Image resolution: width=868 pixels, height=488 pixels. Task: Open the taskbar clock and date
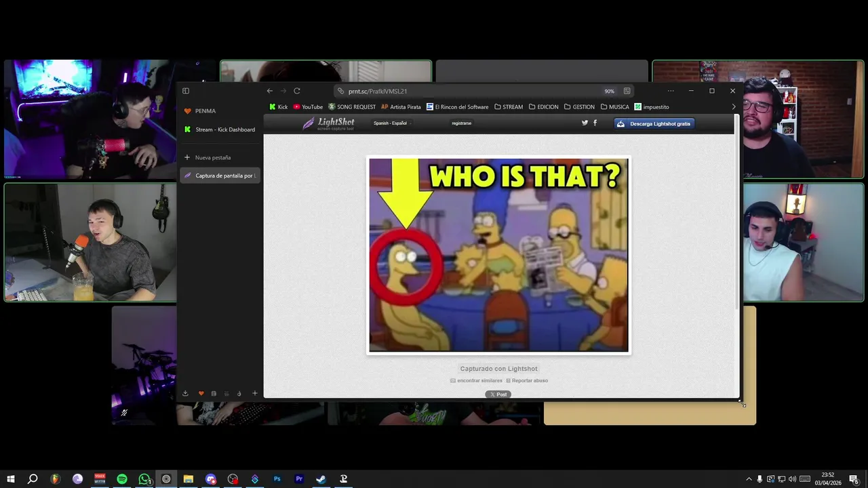pos(828,479)
